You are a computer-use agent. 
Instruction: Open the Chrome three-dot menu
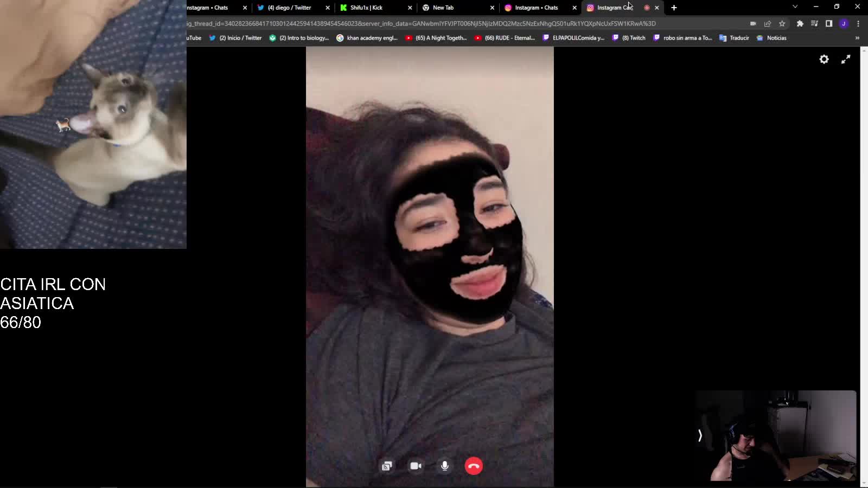point(858,24)
